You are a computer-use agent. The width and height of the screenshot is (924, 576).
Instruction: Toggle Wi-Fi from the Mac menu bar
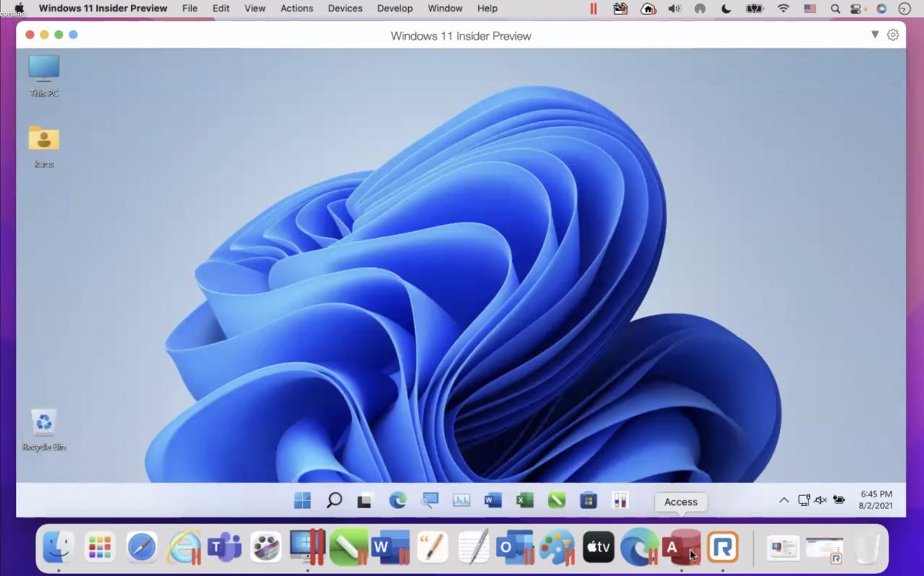[783, 8]
